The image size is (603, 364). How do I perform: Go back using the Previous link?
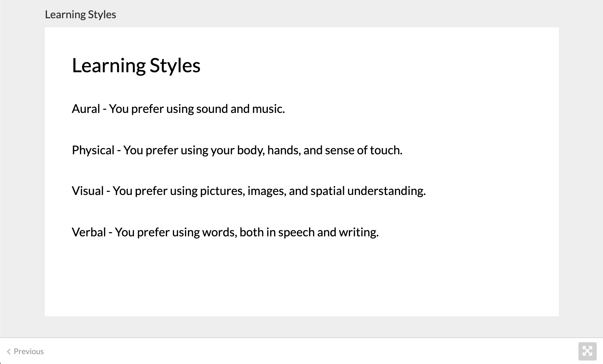point(28,351)
